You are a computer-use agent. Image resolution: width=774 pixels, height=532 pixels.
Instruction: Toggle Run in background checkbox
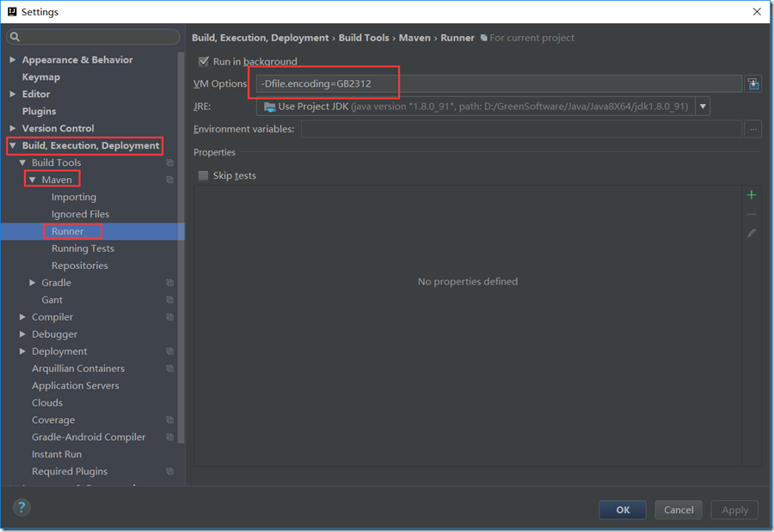tap(203, 61)
